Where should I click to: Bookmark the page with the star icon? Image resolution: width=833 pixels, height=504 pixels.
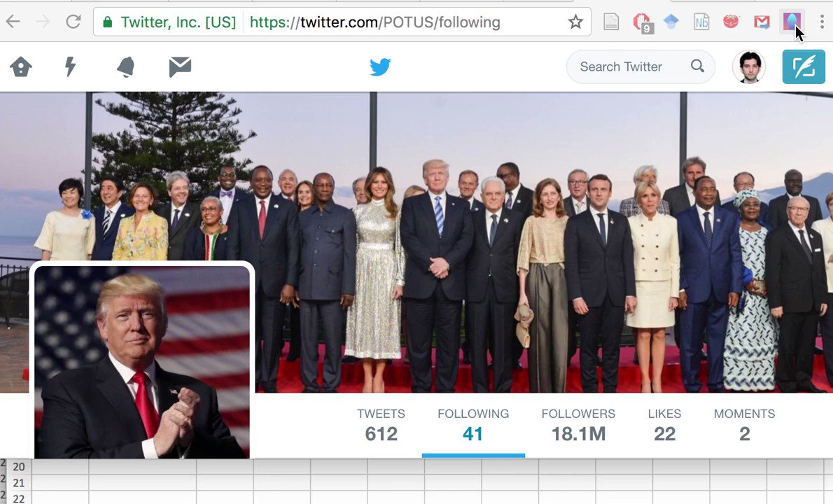575,22
